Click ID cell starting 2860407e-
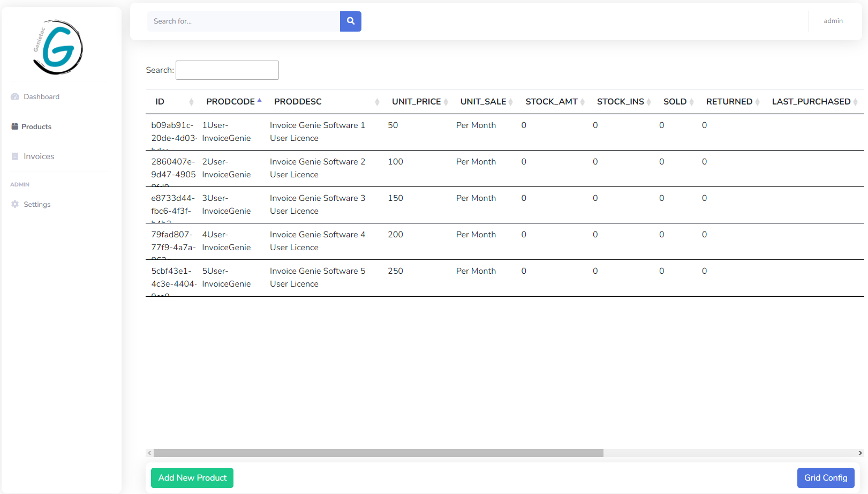Viewport: 868px width, 494px height. 173,168
